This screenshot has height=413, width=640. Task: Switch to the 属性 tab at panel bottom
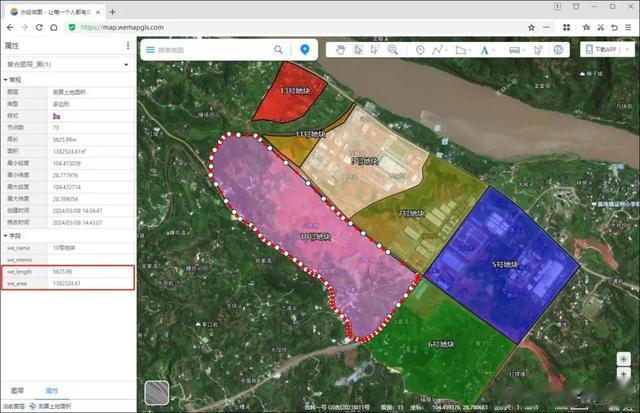[52, 391]
